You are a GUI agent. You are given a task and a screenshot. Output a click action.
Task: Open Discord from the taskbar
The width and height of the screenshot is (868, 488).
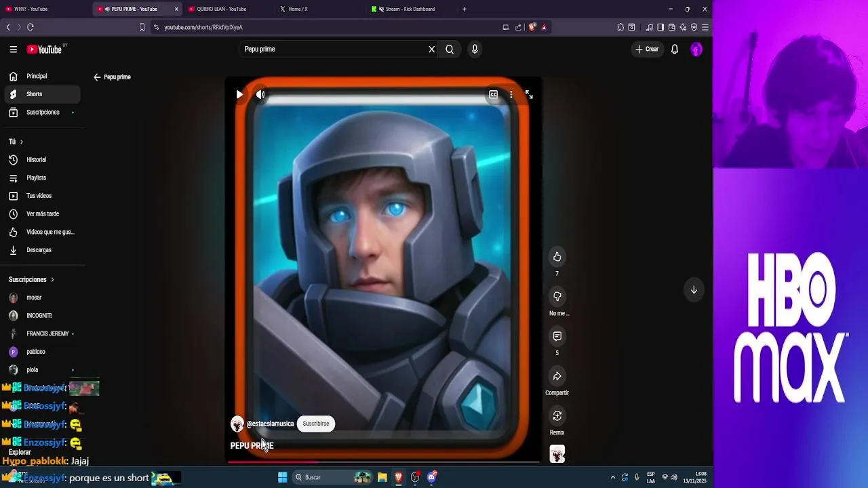click(432, 478)
